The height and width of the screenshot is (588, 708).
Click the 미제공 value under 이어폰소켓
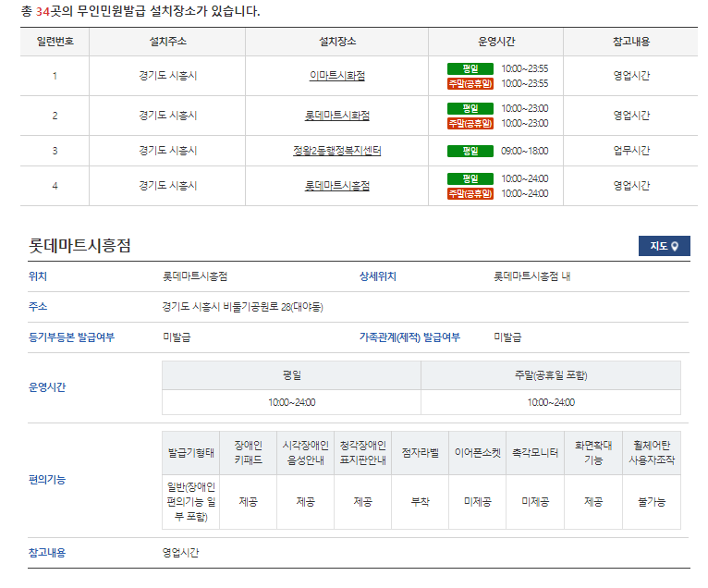point(477,502)
